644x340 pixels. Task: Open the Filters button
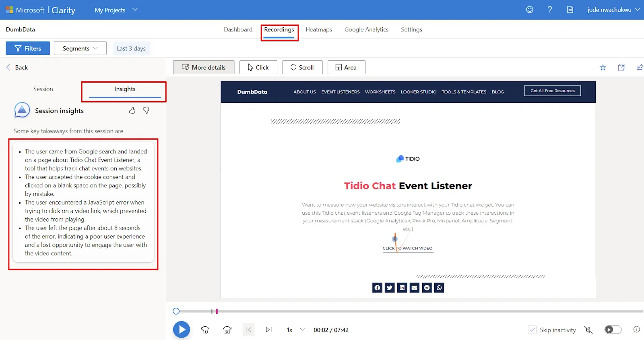(28, 48)
